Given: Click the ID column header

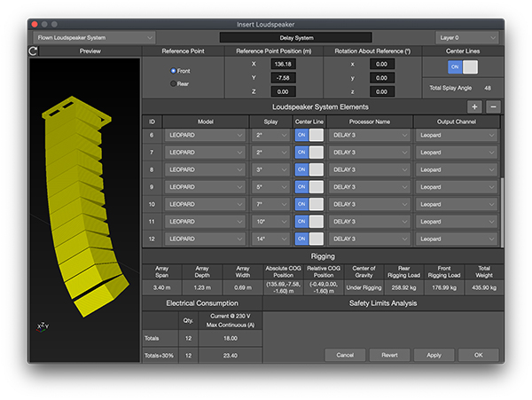Looking at the screenshot, I should tap(152, 122).
